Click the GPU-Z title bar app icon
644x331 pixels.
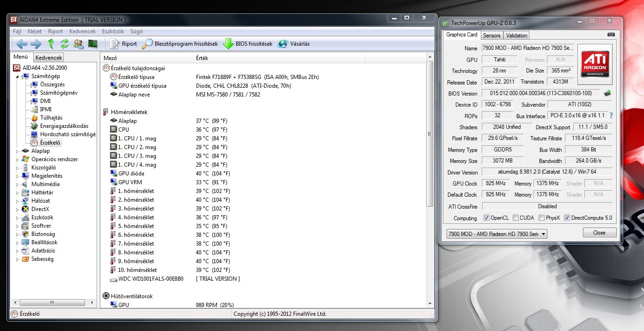pos(445,23)
